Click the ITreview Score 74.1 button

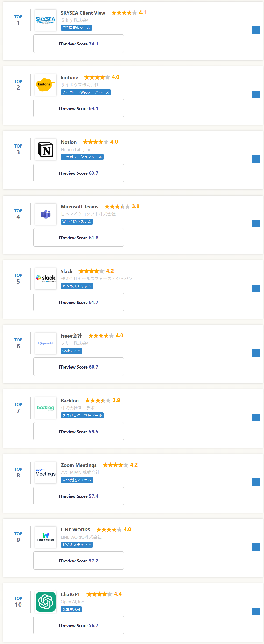coord(78,44)
